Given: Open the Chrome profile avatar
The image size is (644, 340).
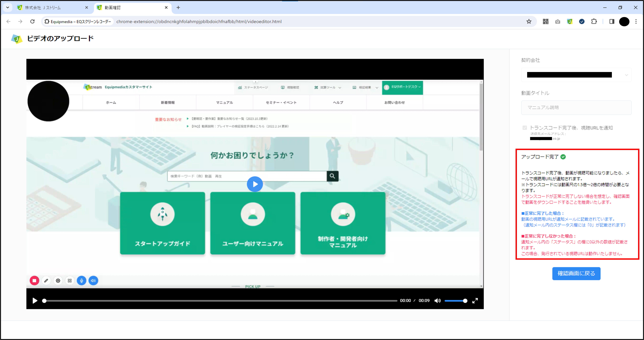Looking at the screenshot, I should (624, 22).
